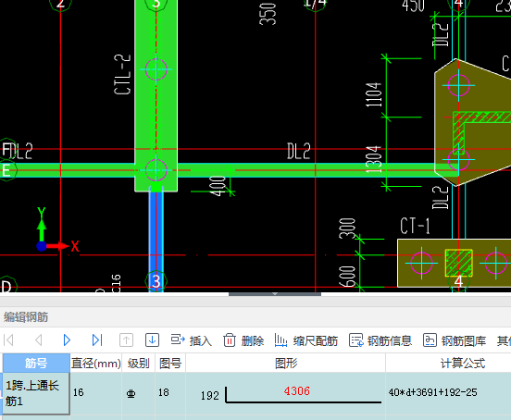
Task: Go to previous rebar record
Action: [x=39, y=340]
